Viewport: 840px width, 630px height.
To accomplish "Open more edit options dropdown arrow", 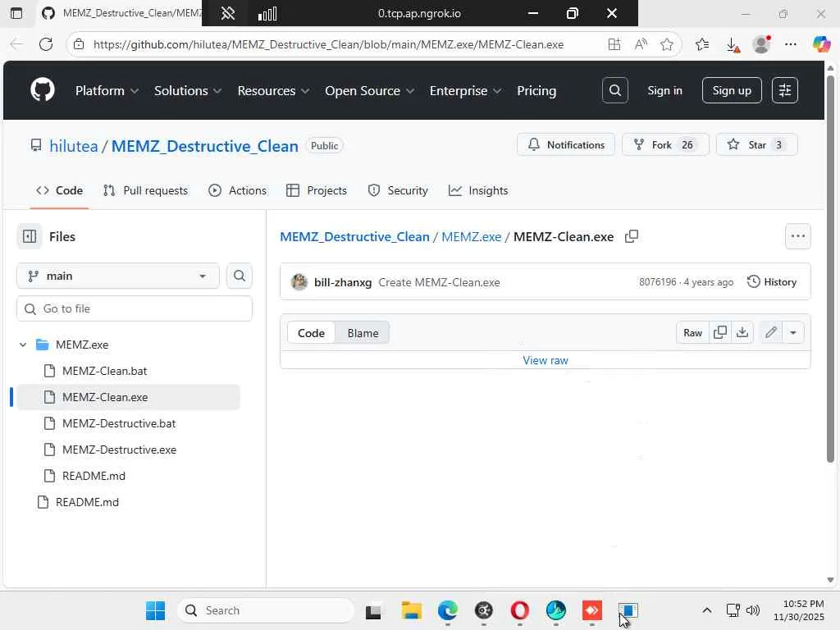I will 793,333.
